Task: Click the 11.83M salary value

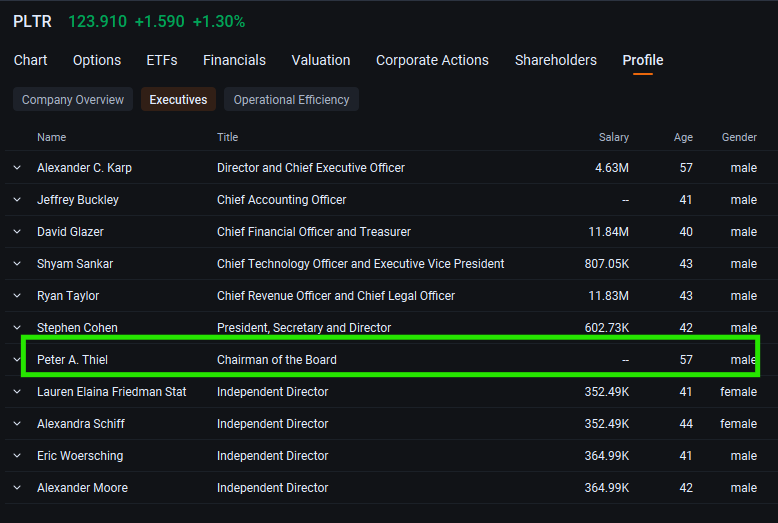Action: [608, 296]
